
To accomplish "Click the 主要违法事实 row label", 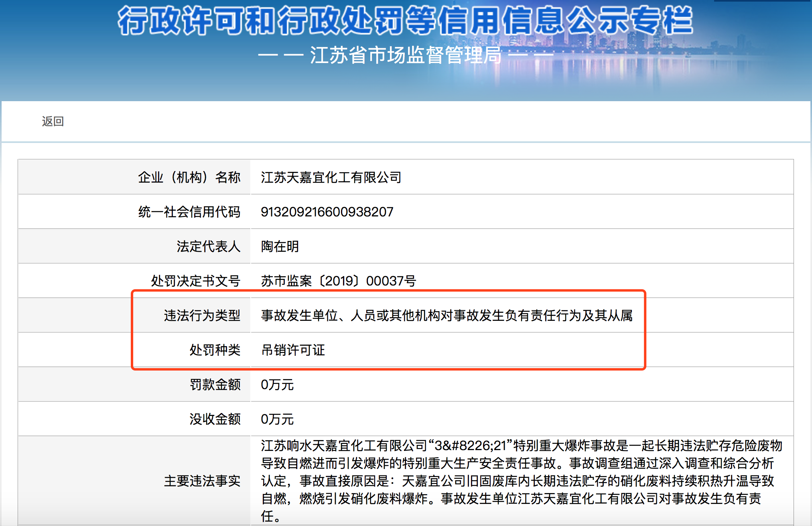I will coord(202,481).
